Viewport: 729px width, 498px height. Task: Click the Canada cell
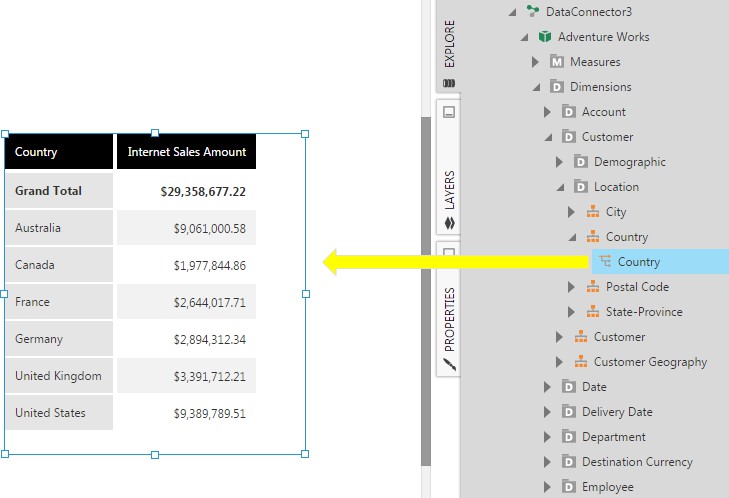click(x=59, y=265)
